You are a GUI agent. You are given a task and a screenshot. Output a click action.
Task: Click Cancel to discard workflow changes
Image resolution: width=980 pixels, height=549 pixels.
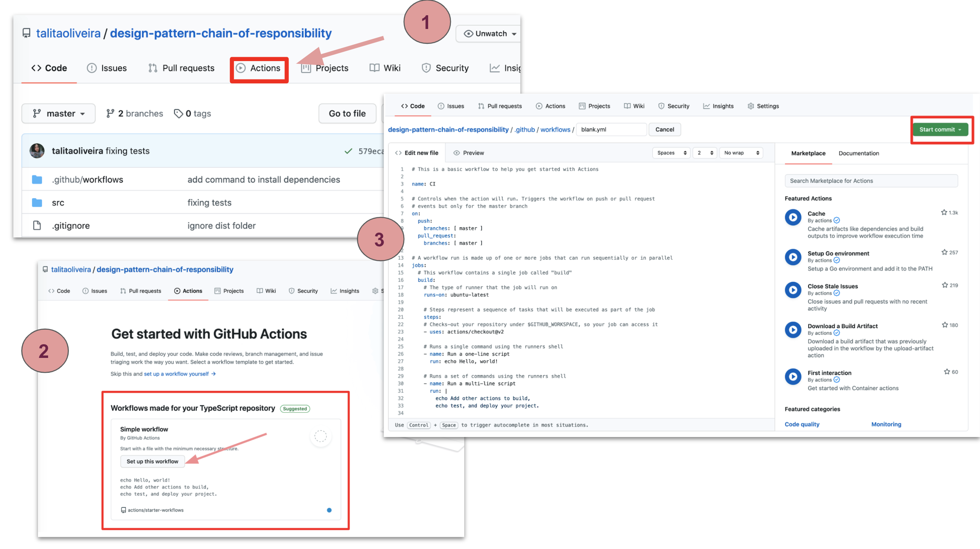coord(666,129)
